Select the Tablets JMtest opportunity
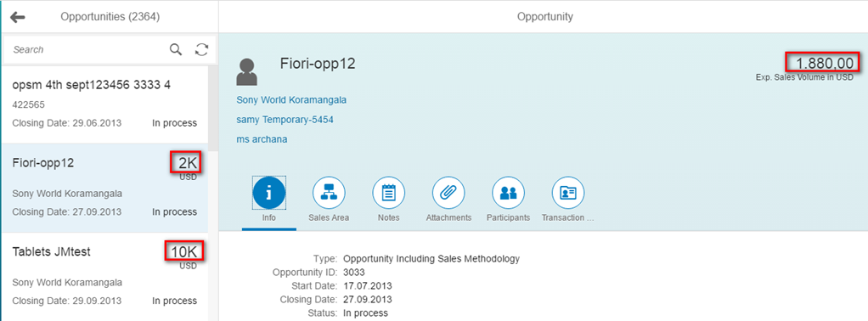This screenshot has width=868, height=321. coord(104,277)
